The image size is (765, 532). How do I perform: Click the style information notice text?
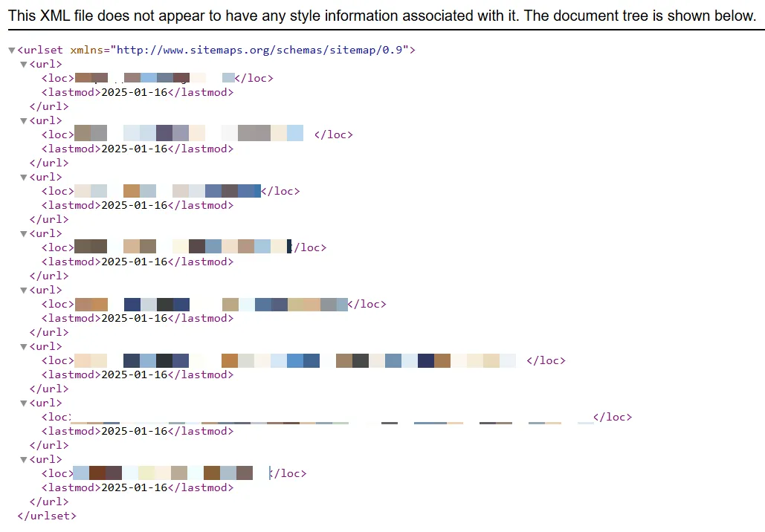tap(381, 16)
